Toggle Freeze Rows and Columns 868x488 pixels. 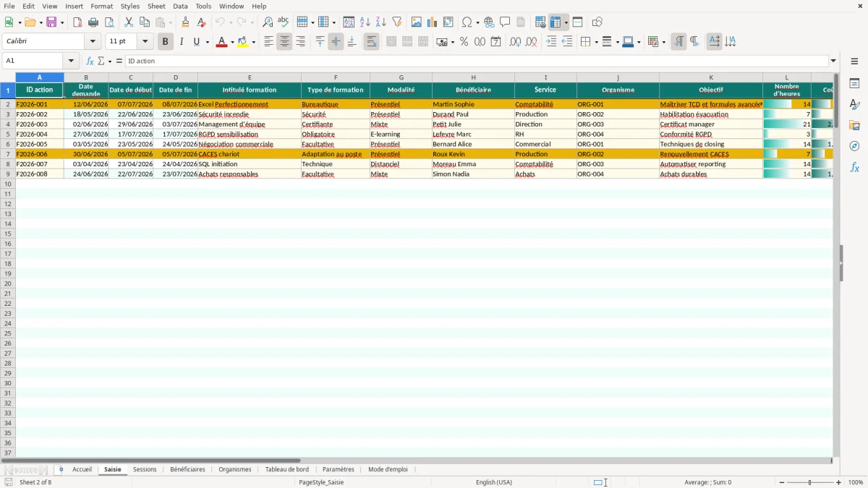click(556, 22)
